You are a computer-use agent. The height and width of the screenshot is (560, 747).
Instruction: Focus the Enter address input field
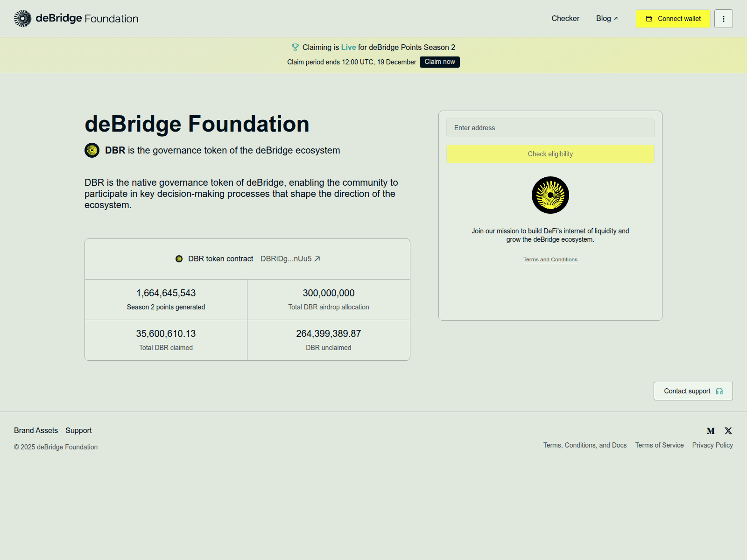550,128
